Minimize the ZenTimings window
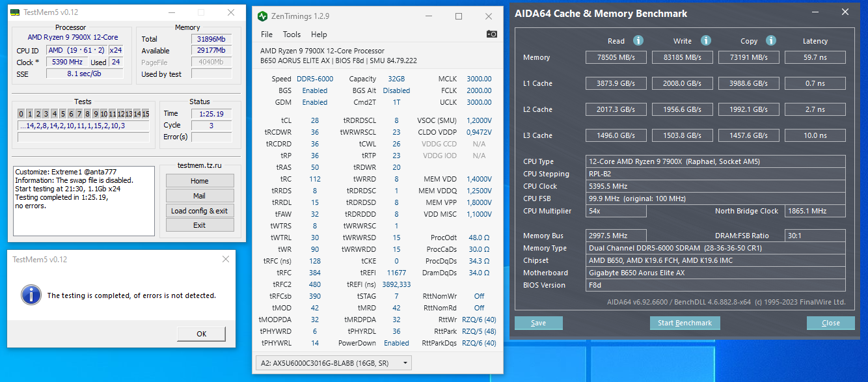 [x=429, y=16]
